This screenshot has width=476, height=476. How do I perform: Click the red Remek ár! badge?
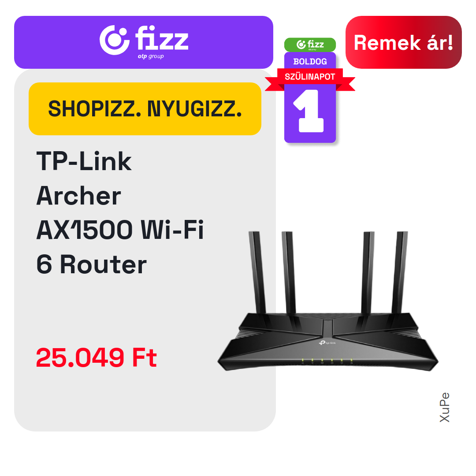(x=403, y=42)
